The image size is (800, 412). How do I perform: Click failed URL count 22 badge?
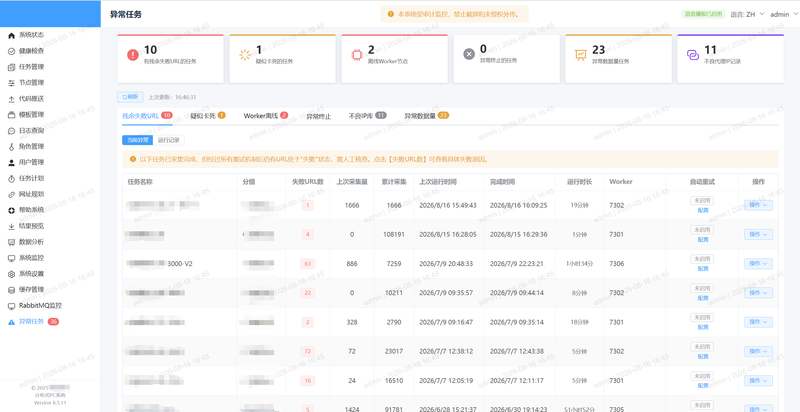click(307, 293)
